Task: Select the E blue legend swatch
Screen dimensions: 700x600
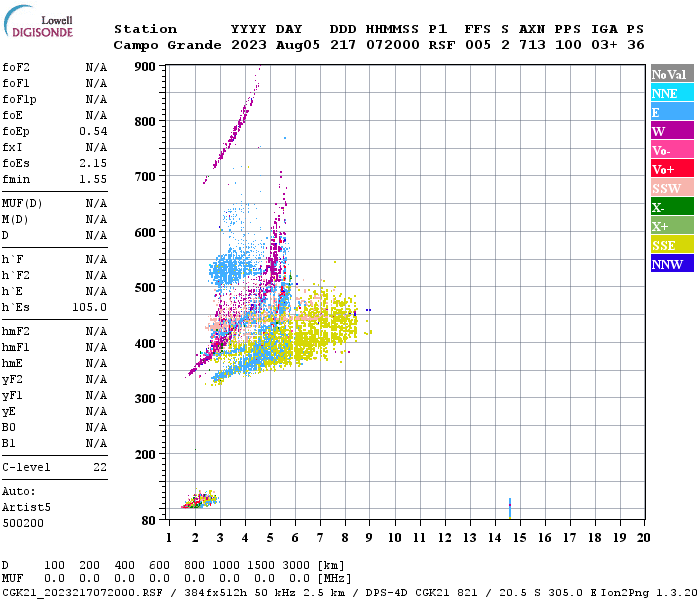Action: [x=672, y=112]
